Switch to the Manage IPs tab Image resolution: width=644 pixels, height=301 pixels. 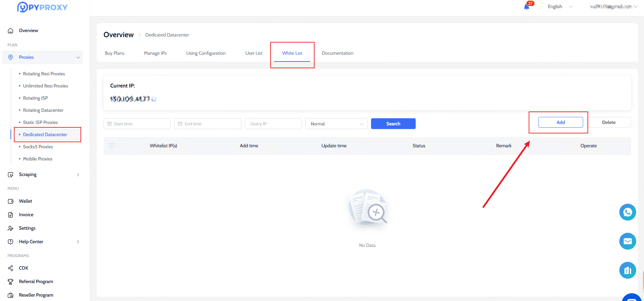click(155, 53)
